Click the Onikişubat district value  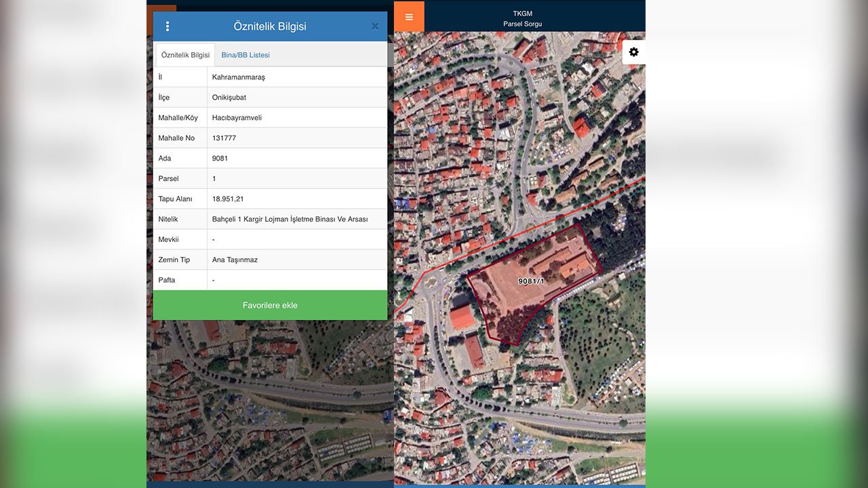229,98
